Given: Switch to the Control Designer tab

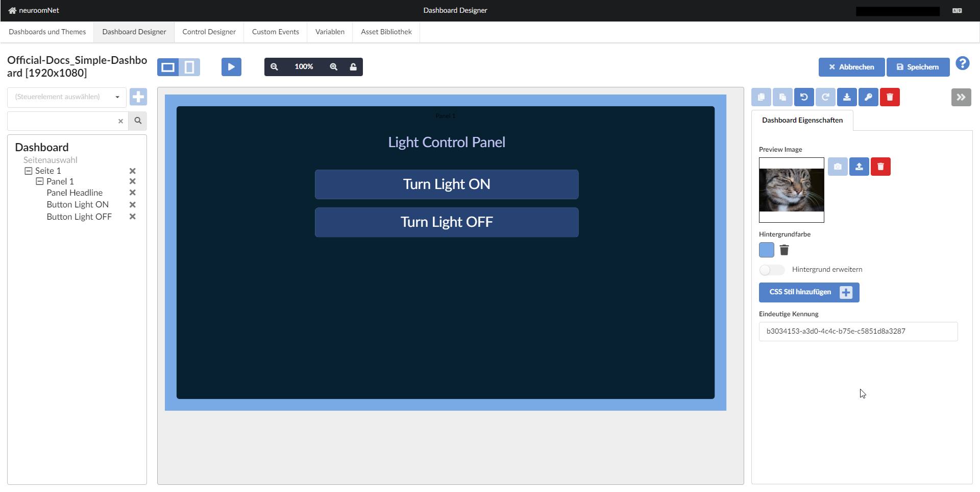Looking at the screenshot, I should (209, 32).
